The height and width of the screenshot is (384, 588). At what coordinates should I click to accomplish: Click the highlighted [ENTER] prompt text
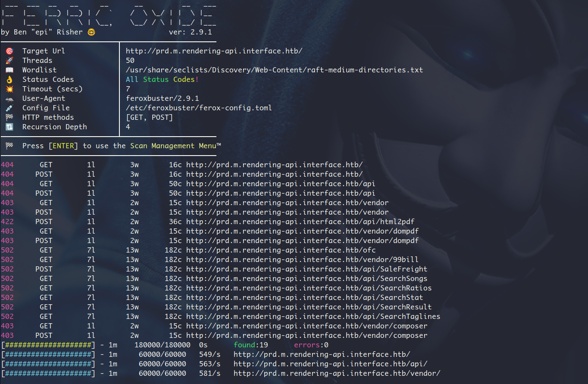[63, 146]
